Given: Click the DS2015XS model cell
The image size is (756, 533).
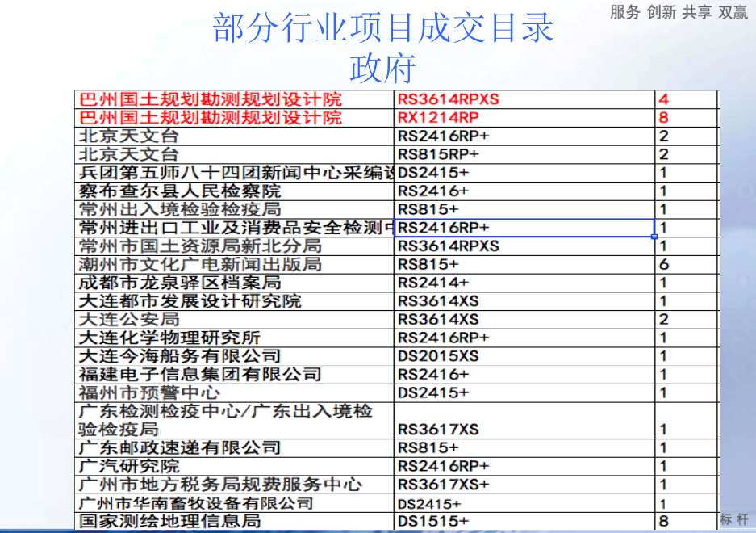Looking at the screenshot, I should point(524,356).
